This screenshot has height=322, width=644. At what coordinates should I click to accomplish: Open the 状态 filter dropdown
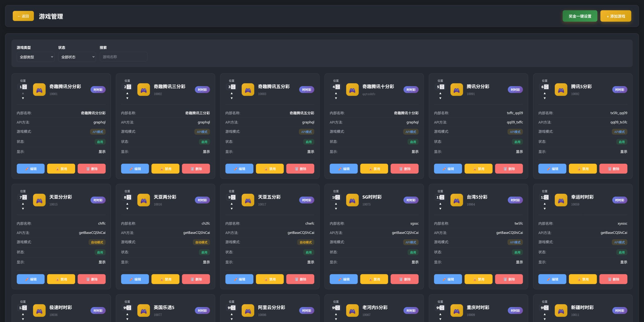77,57
